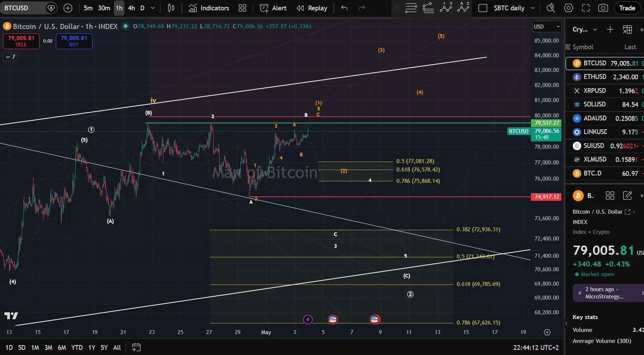This screenshot has height=355, width=644.
Task: Set the date range to 1D
Action: (9, 347)
